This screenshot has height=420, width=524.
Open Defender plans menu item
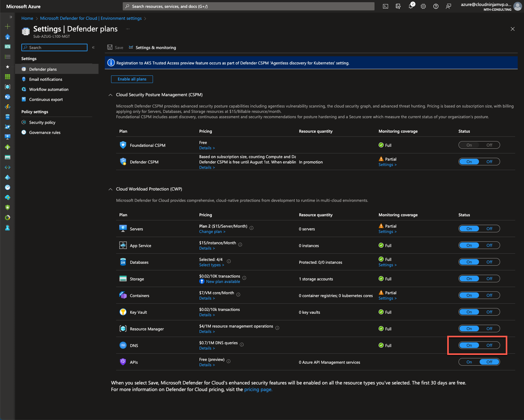pyautogui.click(x=57, y=69)
